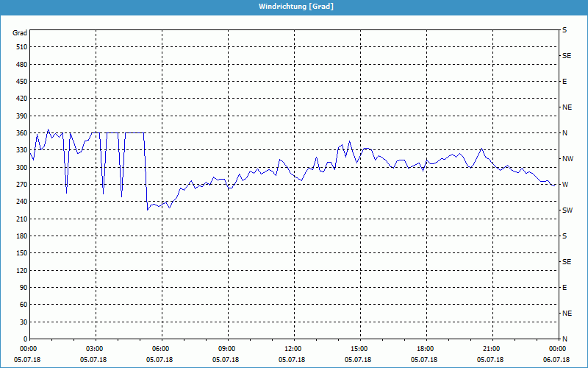Select the 06.07.18 date label
This screenshot has width=588, height=368.
[556, 359]
